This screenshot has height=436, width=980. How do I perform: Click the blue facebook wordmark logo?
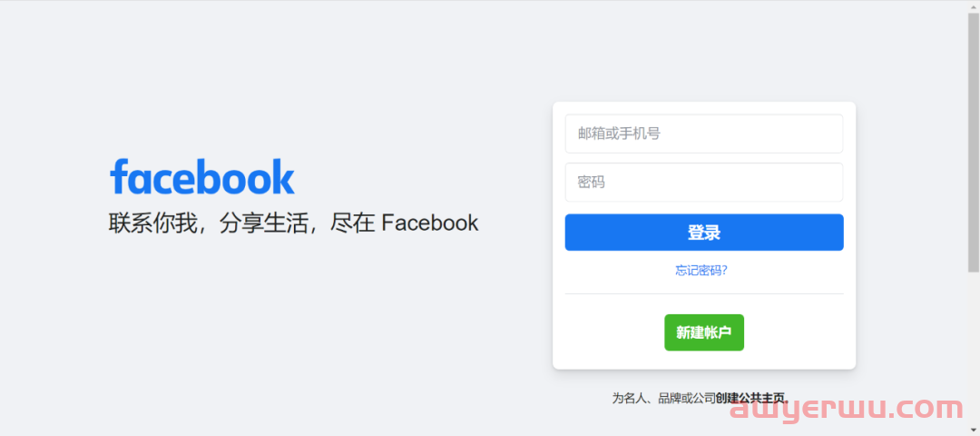[201, 176]
